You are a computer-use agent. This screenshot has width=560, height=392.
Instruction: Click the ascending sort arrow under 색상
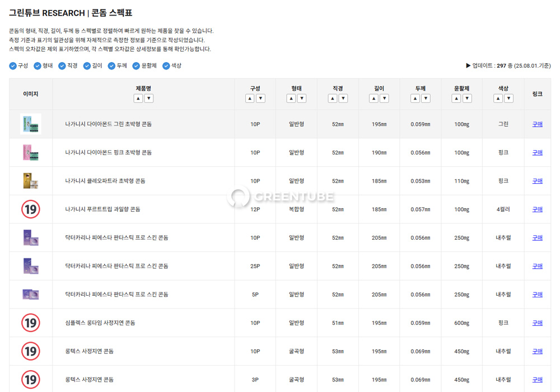click(x=497, y=98)
